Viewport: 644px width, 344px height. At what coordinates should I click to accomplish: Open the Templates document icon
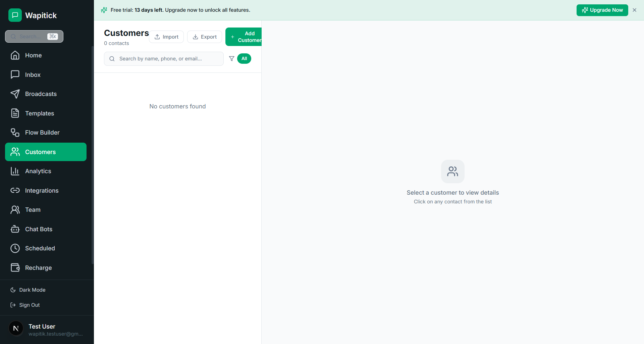(x=15, y=113)
